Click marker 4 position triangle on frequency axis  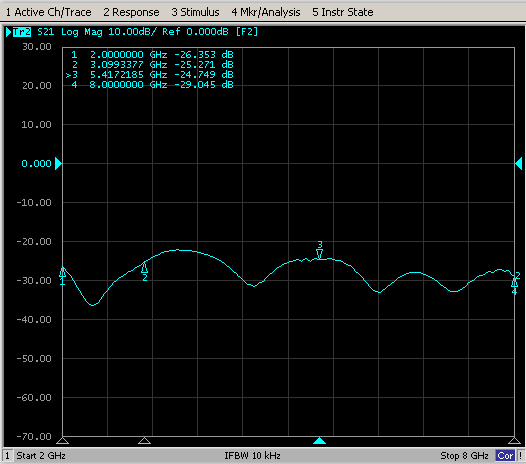coord(514,441)
